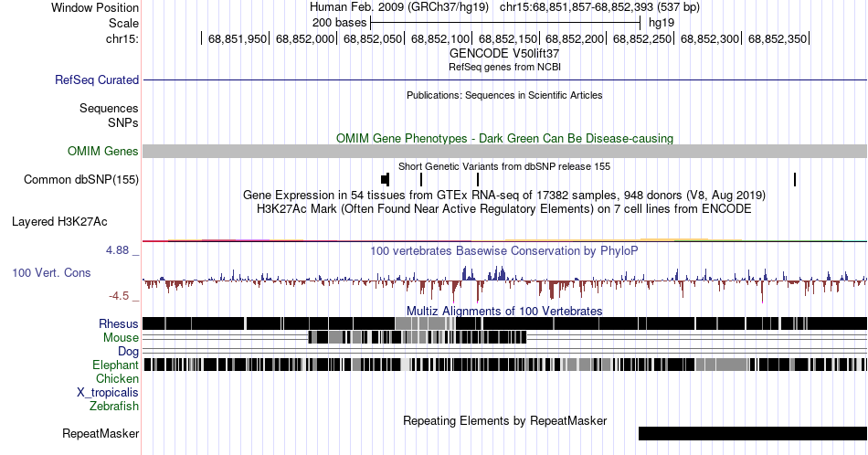The height and width of the screenshot is (455, 868).
Task: Click the Scale label
Action: pyautogui.click(x=123, y=23)
